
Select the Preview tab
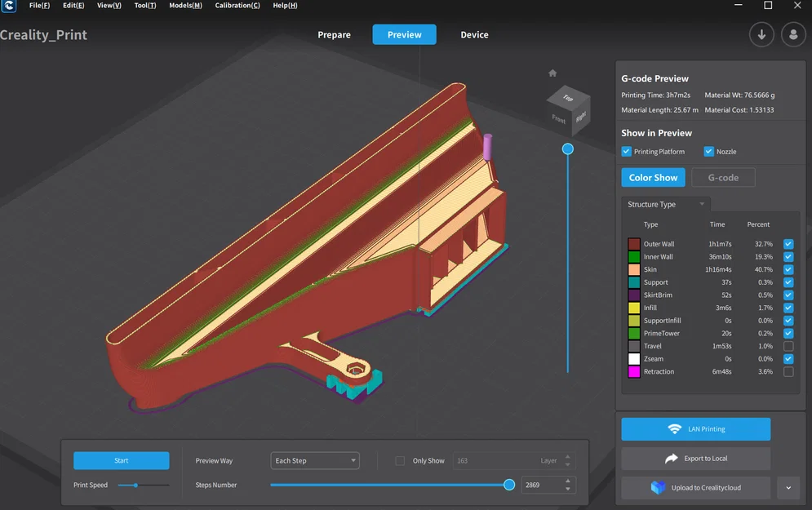(x=405, y=35)
